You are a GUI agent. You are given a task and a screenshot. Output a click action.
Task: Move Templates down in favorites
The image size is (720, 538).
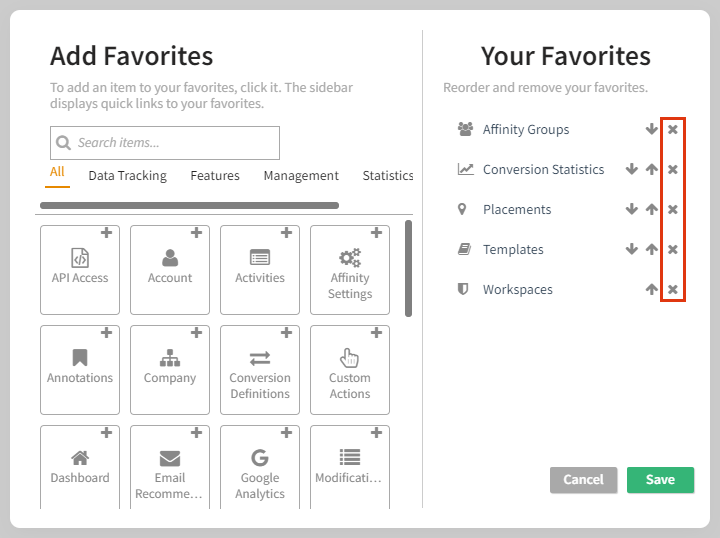click(632, 249)
